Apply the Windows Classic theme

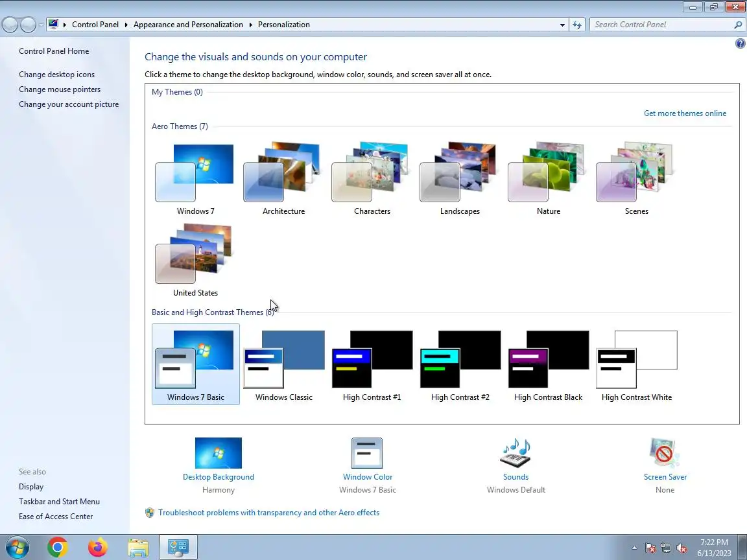(283, 364)
